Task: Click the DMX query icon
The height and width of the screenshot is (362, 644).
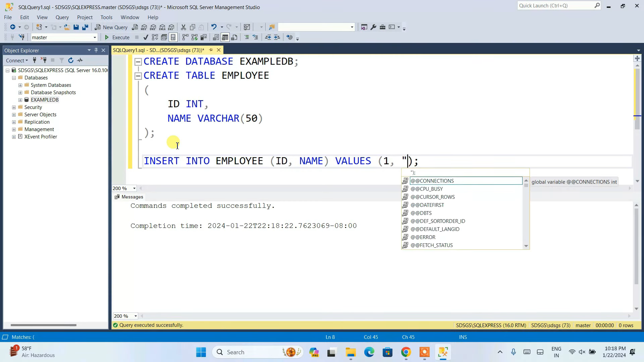Action: [153, 27]
